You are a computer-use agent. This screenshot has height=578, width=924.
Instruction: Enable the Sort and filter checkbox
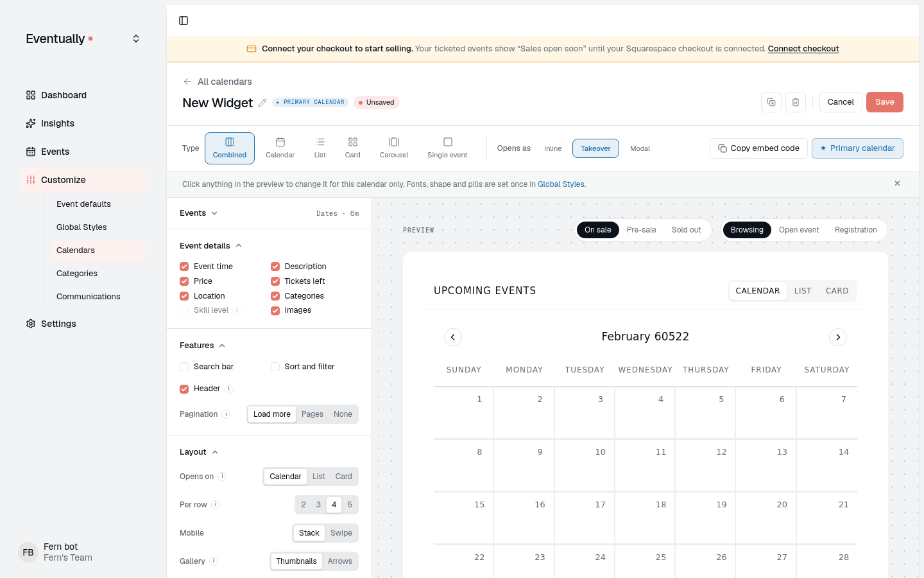275,367
